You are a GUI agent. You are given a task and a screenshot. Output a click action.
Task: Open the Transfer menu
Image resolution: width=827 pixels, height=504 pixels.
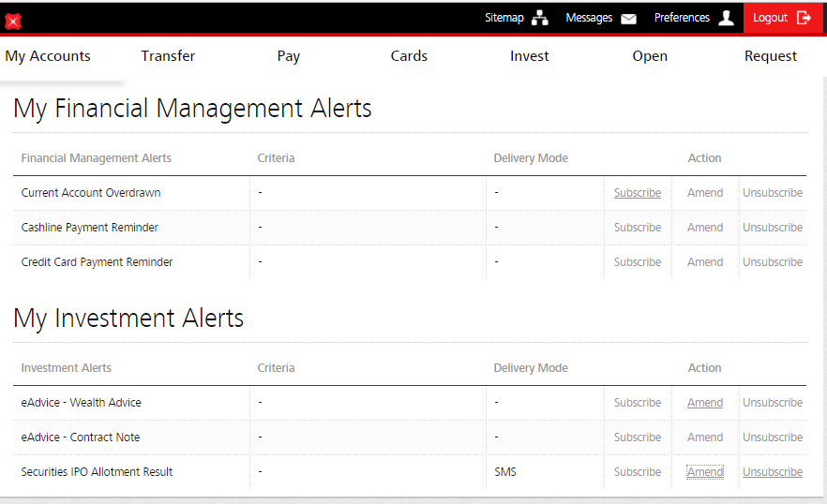pyautogui.click(x=168, y=56)
